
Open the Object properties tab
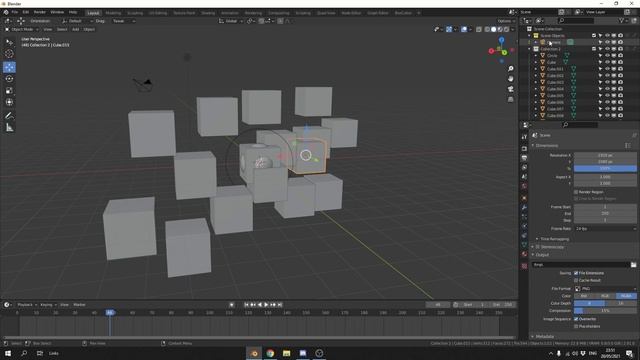(x=524, y=198)
